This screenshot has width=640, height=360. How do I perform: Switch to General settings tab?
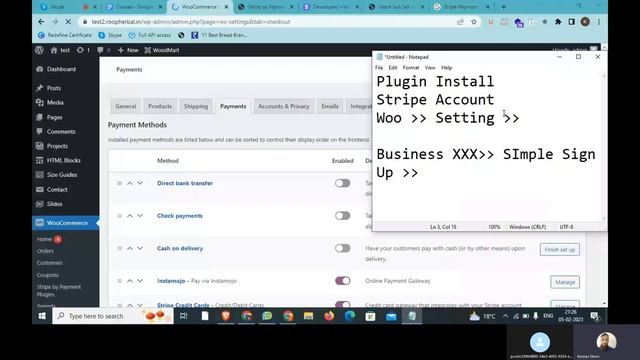tap(125, 106)
